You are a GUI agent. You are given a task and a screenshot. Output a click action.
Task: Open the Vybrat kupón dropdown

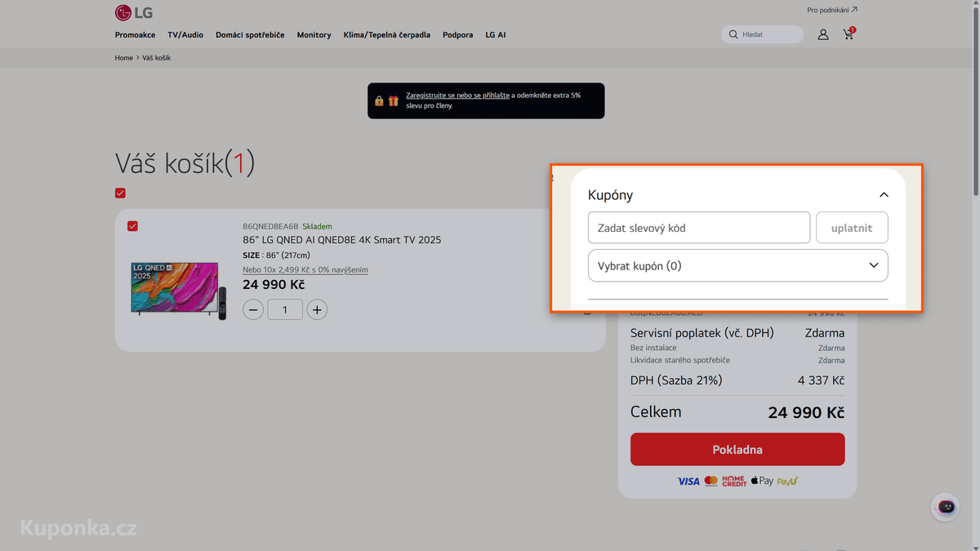737,265
